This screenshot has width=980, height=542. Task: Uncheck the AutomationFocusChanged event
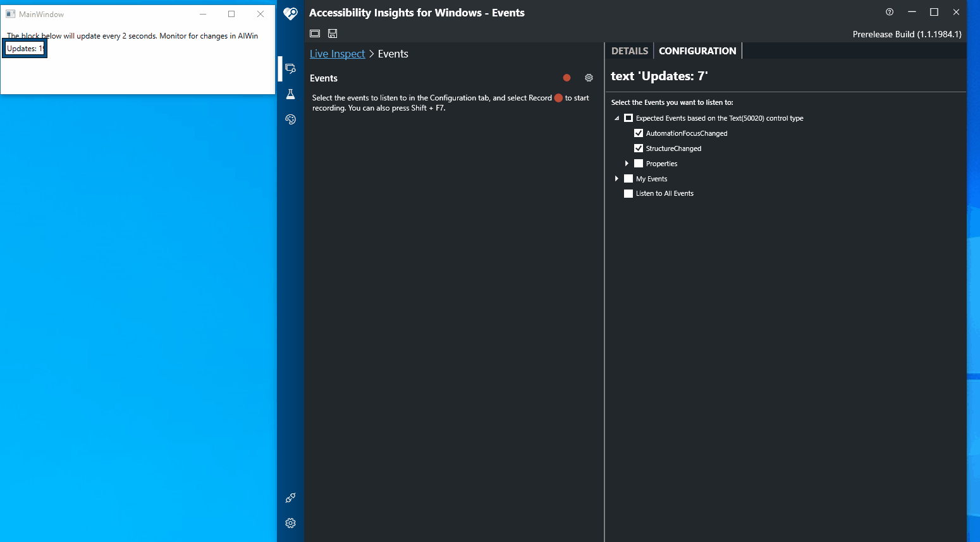click(639, 133)
